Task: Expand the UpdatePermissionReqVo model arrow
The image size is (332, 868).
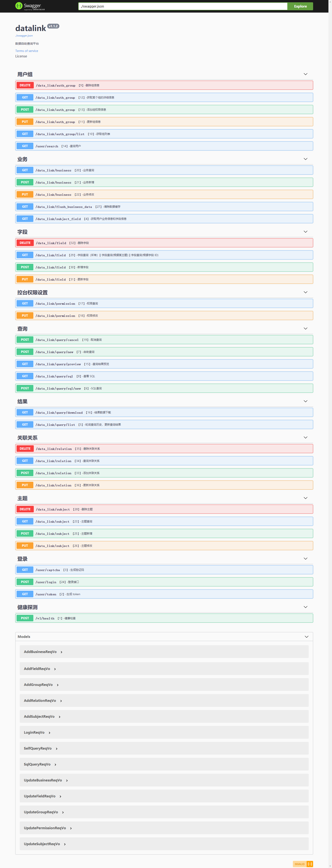Action: click(x=71, y=828)
